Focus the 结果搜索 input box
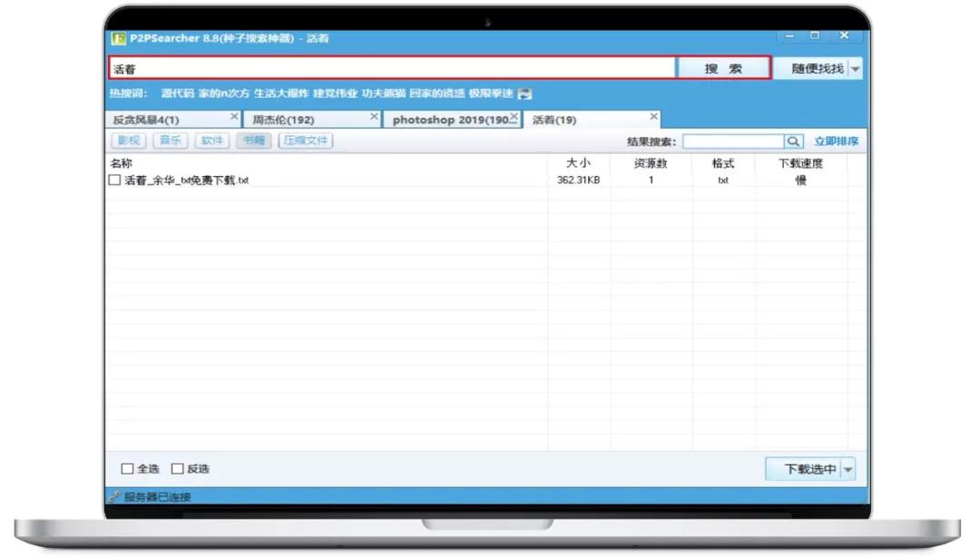This screenshot has height=557, width=980. pyautogui.click(x=733, y=142)
